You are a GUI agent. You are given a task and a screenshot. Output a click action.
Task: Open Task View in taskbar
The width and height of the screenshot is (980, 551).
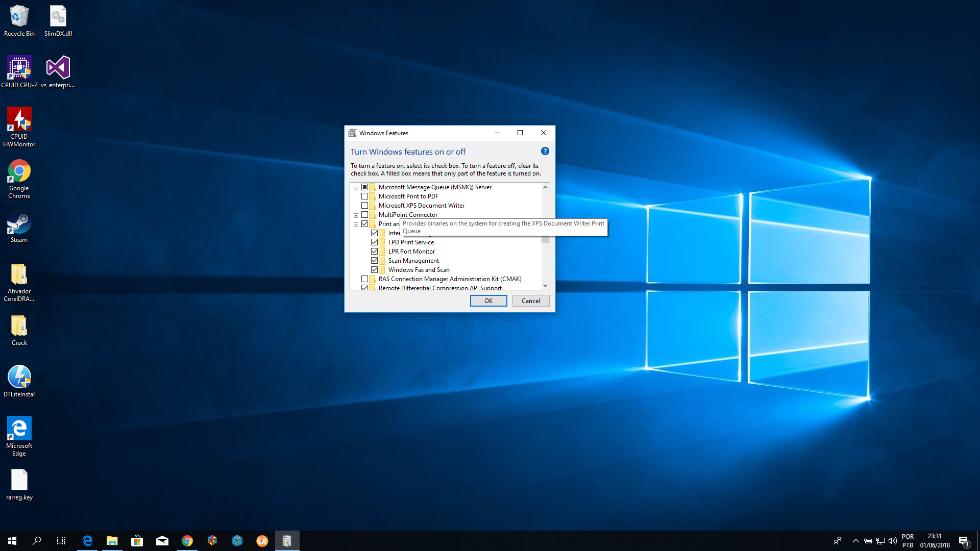(x=61, y=541)
